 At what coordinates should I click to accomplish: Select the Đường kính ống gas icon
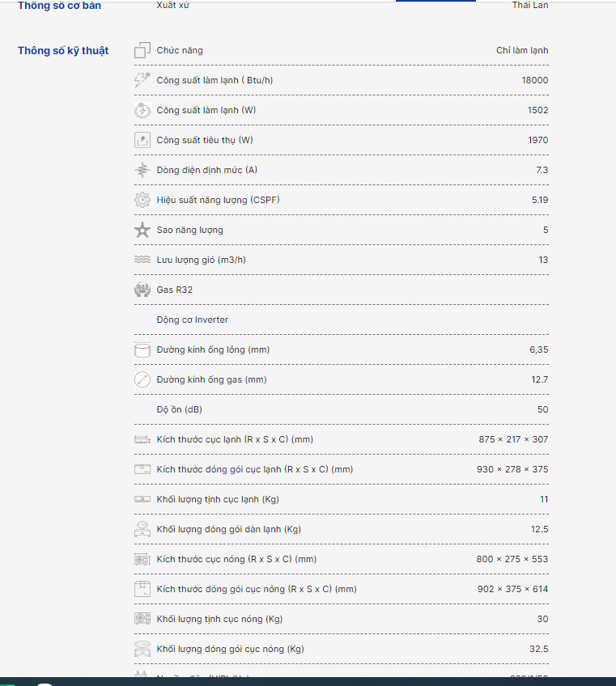click(142, 379)
